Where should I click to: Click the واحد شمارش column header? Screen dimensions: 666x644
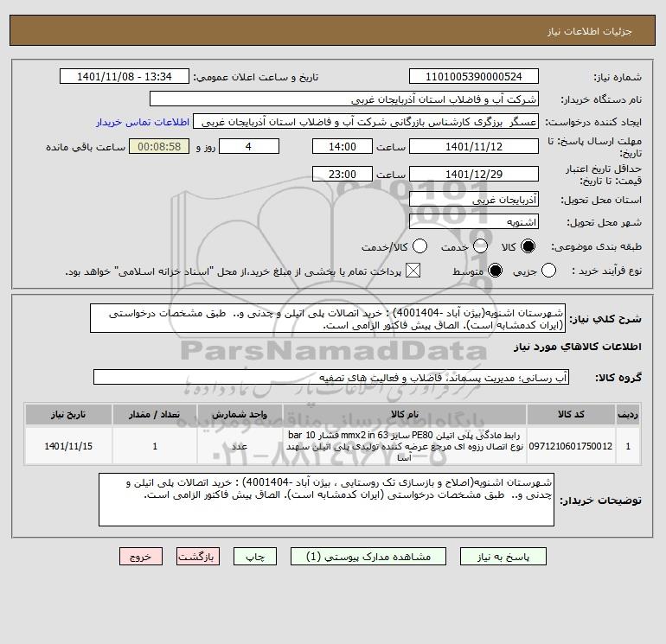point(240,414)
